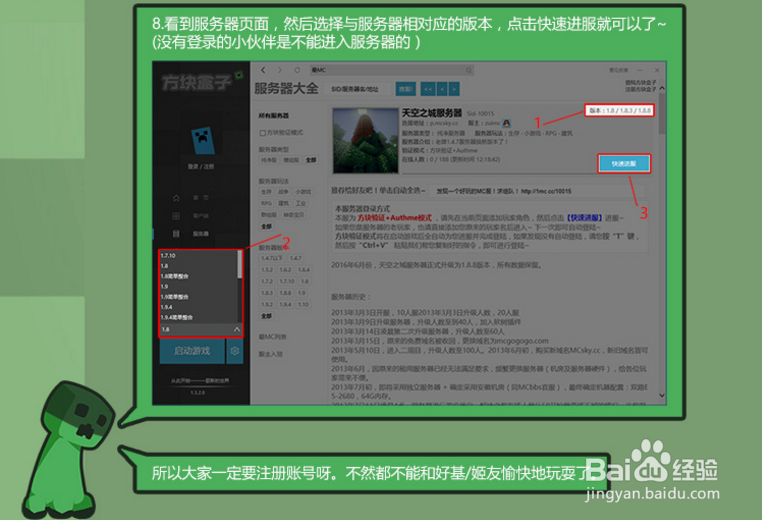762x520 pixels.
Task: Filter server version 1.10 tag
Action: [x=303, y=305]
